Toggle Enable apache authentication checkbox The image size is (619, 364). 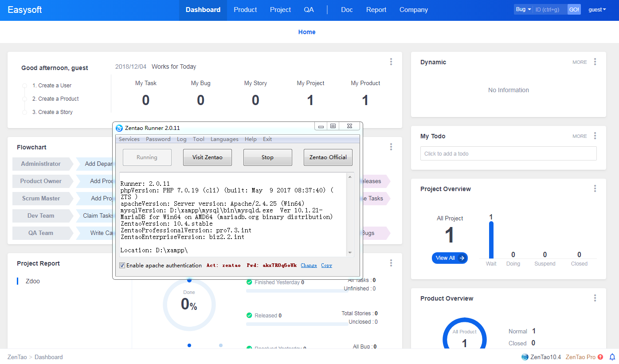(122, 265)
